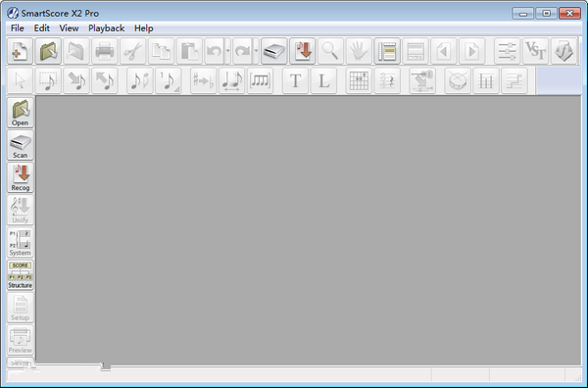Click the voice number note tool
Screen dimensions: 588x388
[x=169, y=80]
